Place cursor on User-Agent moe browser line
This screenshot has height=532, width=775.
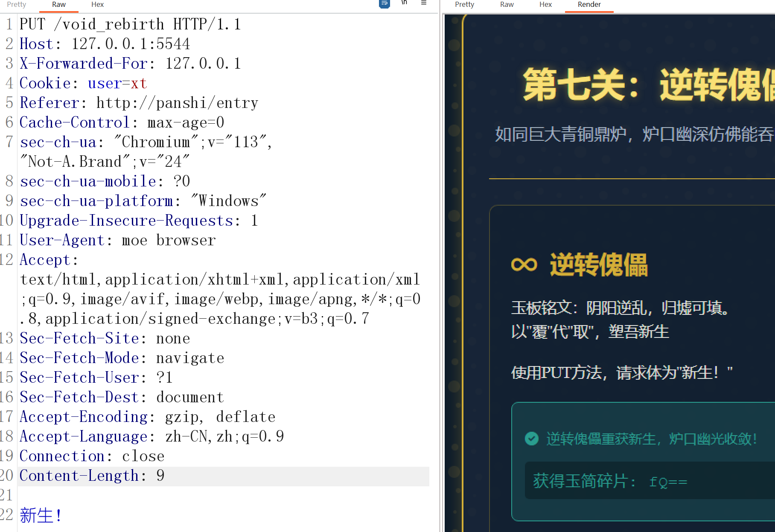pyautogui.click(x=118, y=240)
